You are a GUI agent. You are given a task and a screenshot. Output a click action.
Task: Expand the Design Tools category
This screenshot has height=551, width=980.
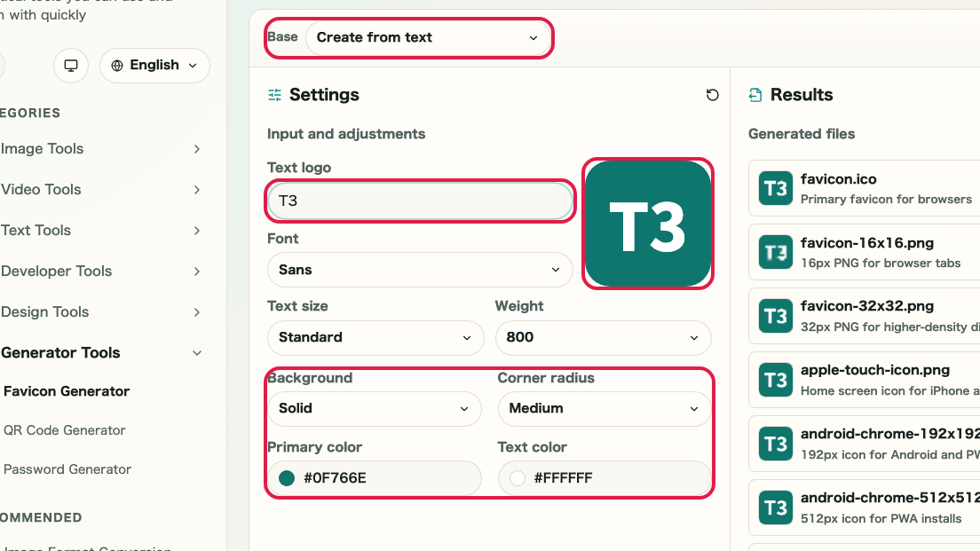coord(100,311)
